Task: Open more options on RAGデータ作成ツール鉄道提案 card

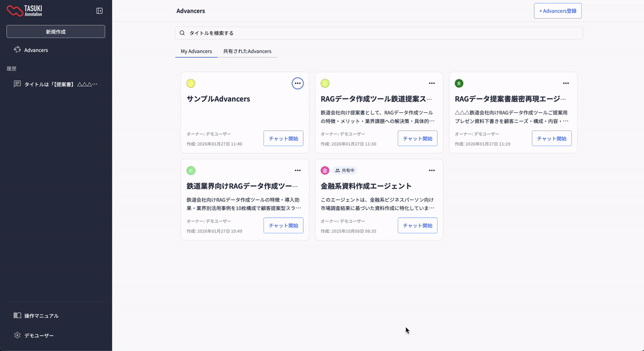Action: [432, 84]
